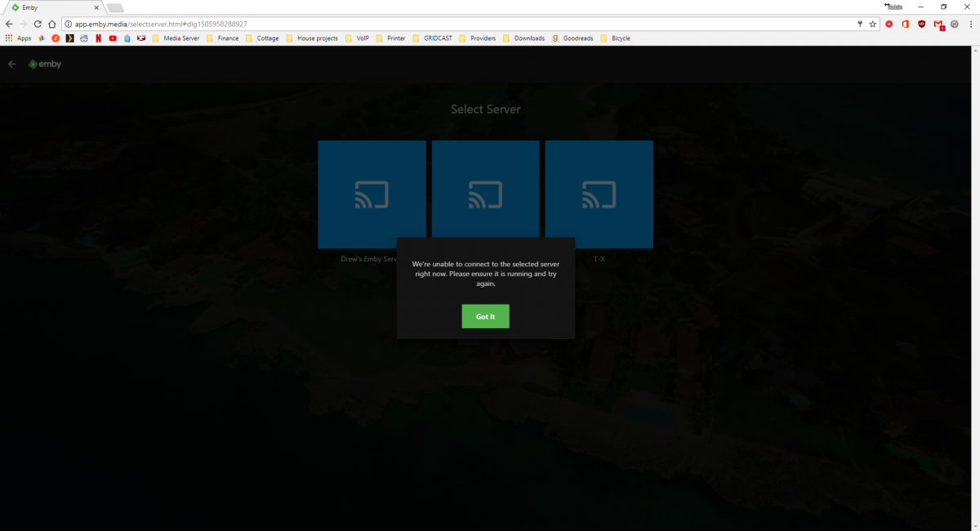Reload the page with browser refresh
The height and width of the screenshot is (531, 980).
pos(38,25)
